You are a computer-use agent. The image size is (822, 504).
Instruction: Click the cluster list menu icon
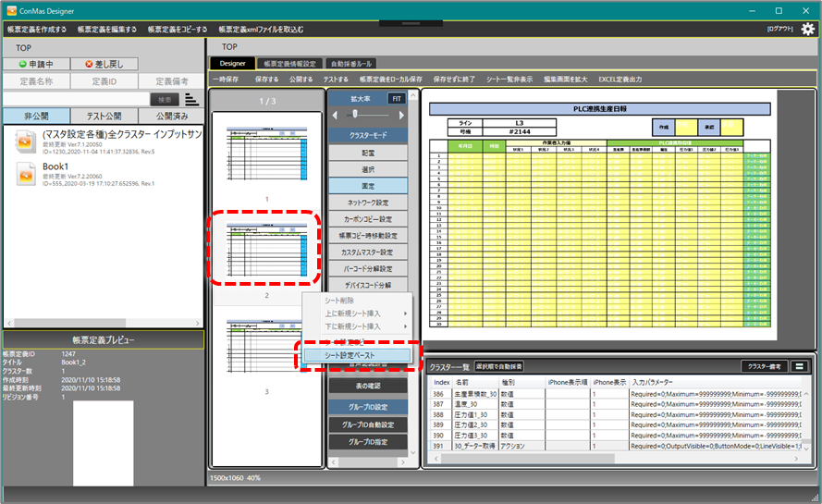click(x=798, y=366)
